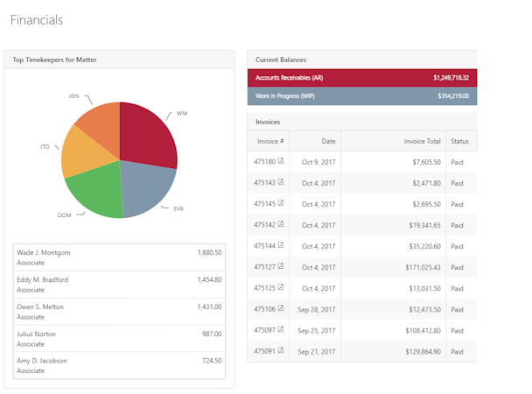The height and width of the screenshot is (394, 532).
Task: Click the Status column header
Action: point(461,141)
